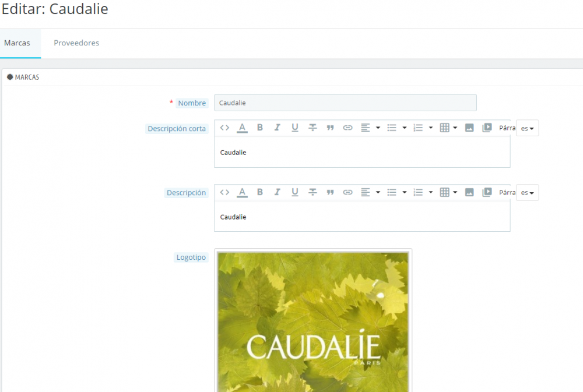Insert image in Descripción editor
Image resolution: width=583 pixels, height=392 pixels.
coord(469,192)
